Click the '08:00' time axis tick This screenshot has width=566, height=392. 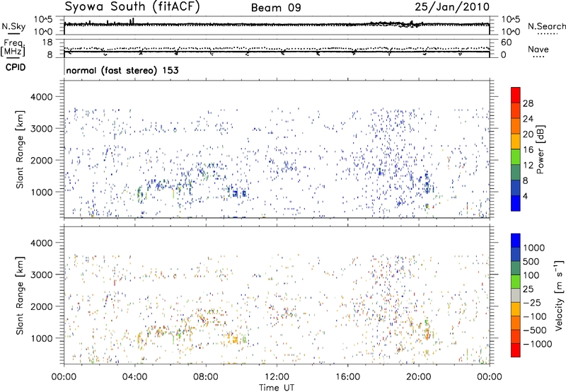click(x=206, y=377)
